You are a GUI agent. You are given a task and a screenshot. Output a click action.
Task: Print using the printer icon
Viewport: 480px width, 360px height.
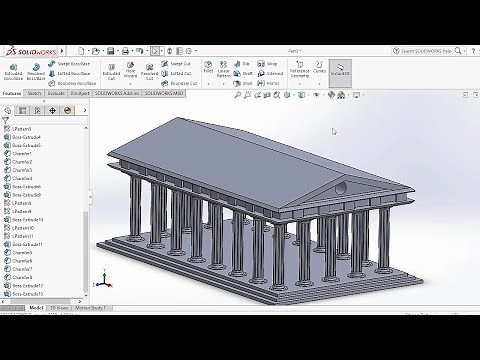(125, 51)
